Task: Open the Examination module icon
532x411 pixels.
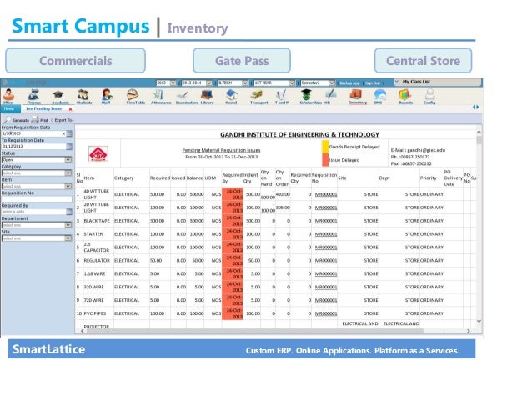Action: click(x=186, y=96)
